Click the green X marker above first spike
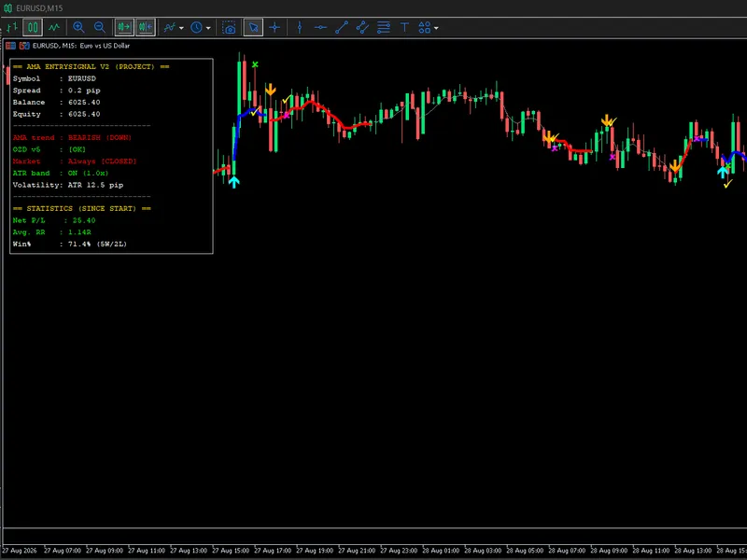This screenshot has height=560, width=747. (255, 64)
